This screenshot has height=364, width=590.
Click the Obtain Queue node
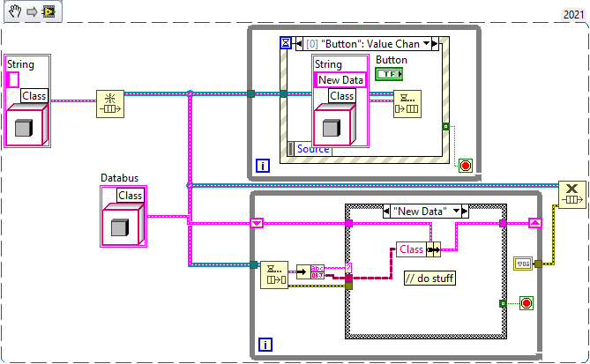(110, 104)
